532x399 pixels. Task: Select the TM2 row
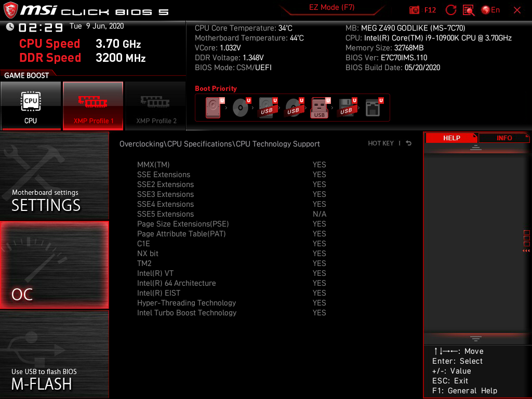pos(231,263)
